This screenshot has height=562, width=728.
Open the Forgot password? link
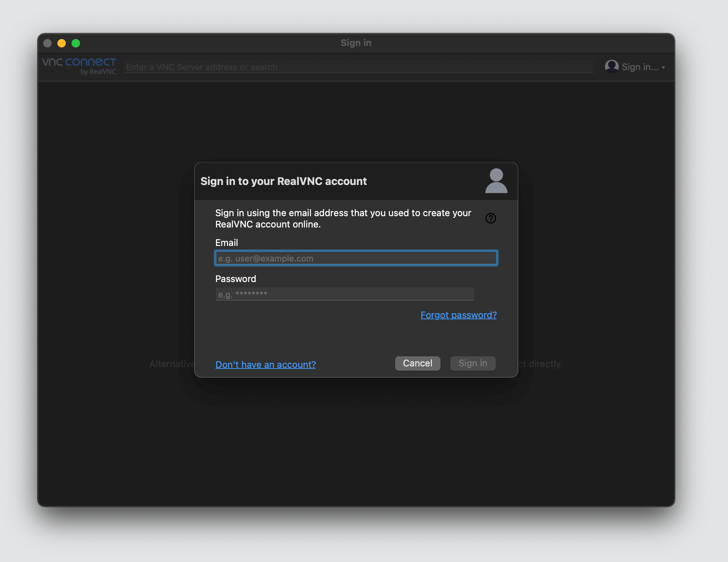click(459, 315)
